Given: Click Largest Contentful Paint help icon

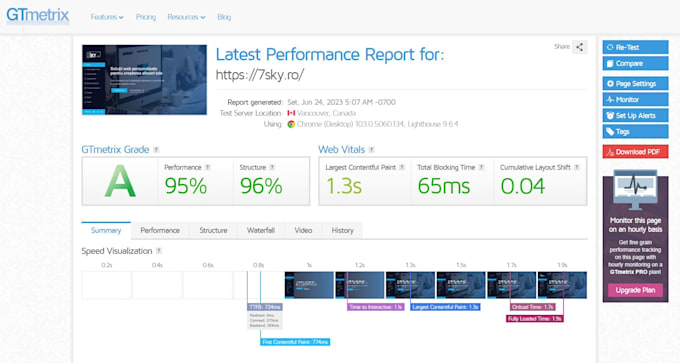Looking at the screenshot, I should [402, 167].
